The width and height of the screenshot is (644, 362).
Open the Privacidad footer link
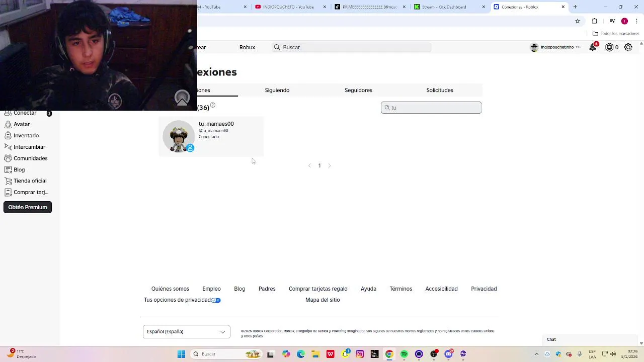point(484,289)
